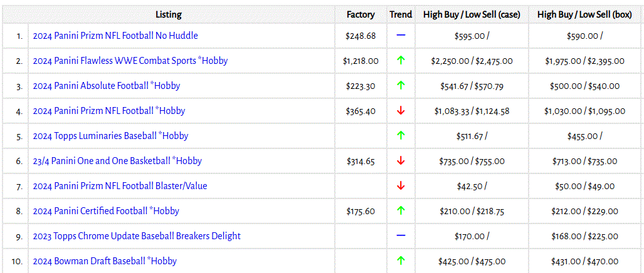Click red down arrow for Prizm Blaster/Value row

(401, 186)
